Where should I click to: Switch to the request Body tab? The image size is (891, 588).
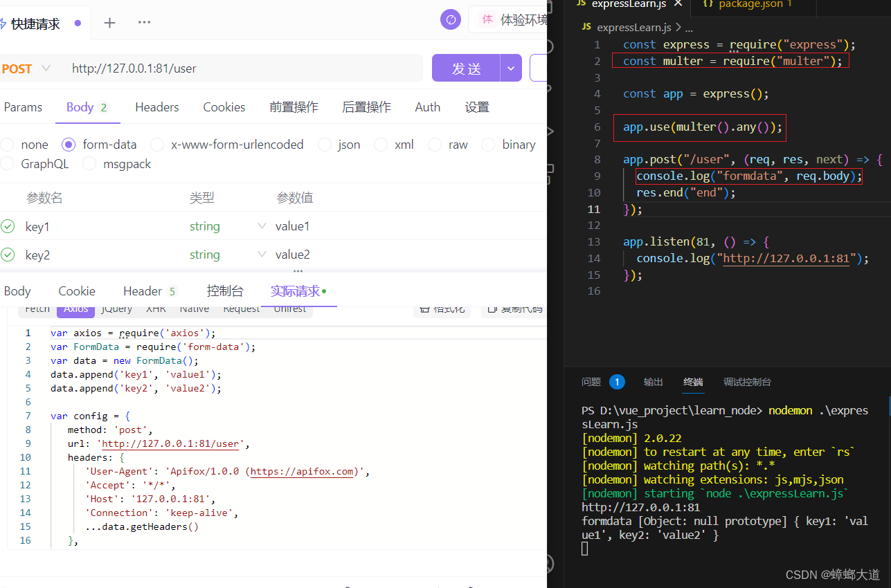coord(87,107)
